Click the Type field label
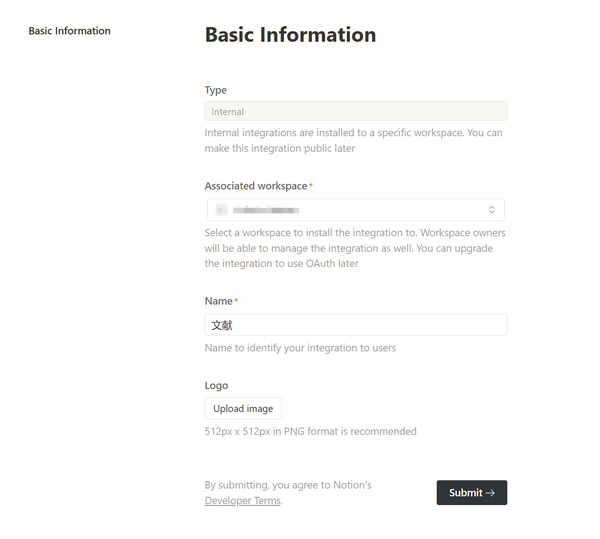The width and height of the screenshot is (600, 539). pos(216,90)
